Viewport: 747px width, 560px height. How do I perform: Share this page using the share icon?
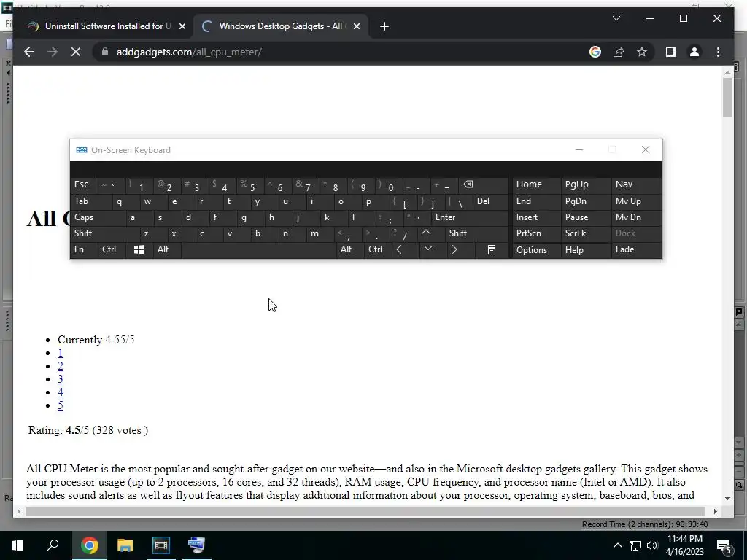(619, 52)
